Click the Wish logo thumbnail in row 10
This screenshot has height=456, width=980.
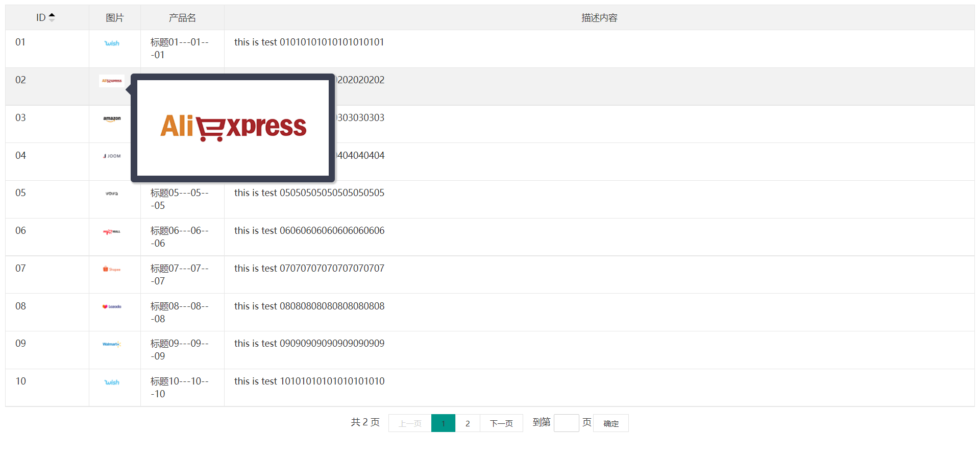tap(112, 382)
